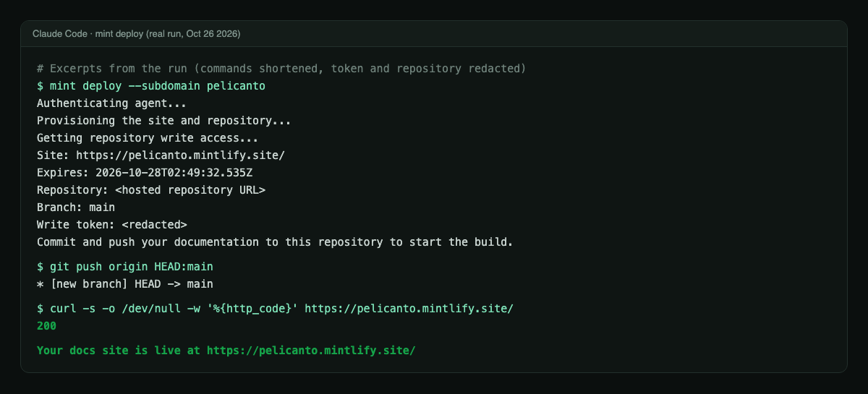Click the 'mint deploy --subdomain pelicanto' command line
The height and width of the screenshot is (394, 868).
(151, 86)
